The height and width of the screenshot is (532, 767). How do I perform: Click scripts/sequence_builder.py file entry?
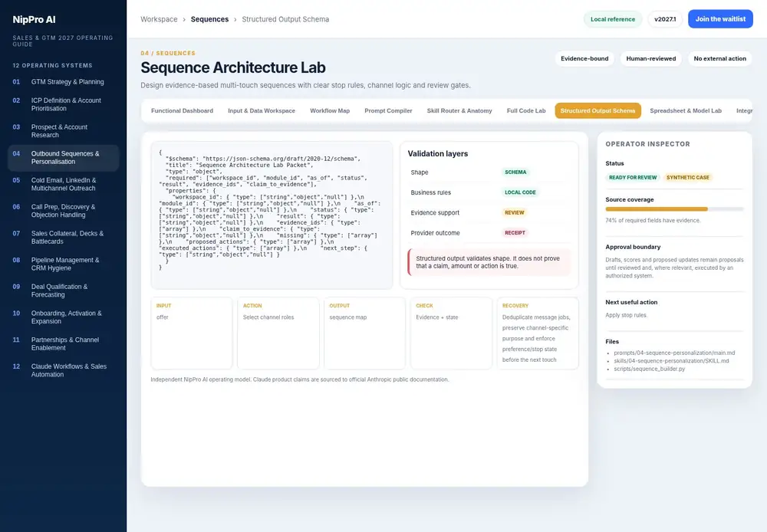pos(649,369)
